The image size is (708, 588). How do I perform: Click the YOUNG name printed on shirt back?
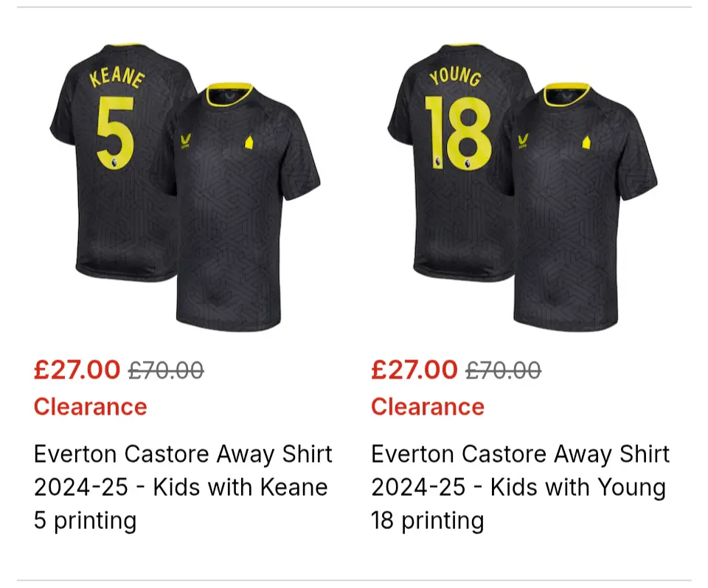455,76
